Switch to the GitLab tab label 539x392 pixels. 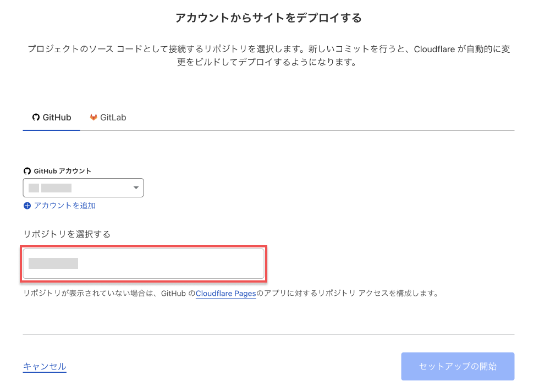coord(113,118)
